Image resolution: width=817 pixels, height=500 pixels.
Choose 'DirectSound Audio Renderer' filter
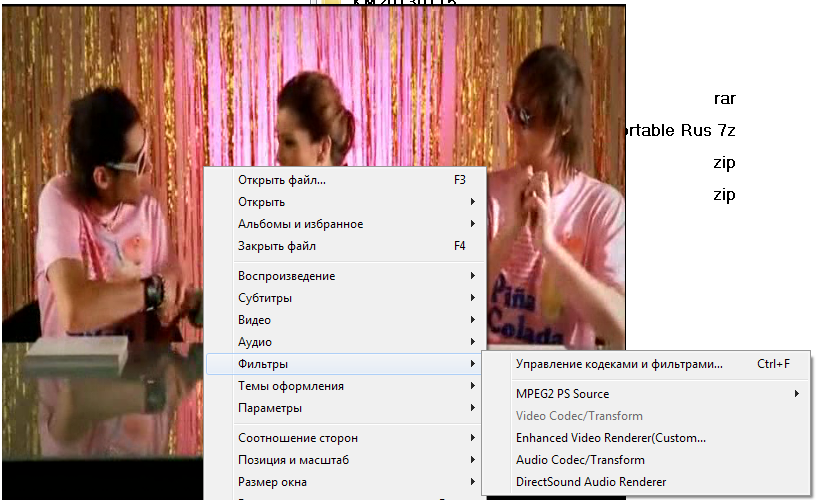pyautogui.click(x=590, y=483)
